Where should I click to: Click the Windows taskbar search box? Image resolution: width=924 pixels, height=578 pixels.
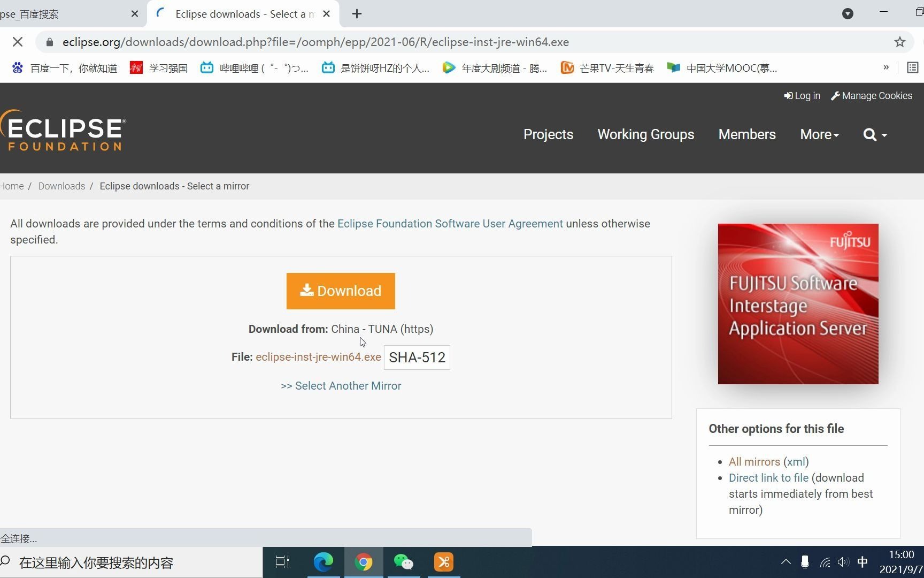(x=131, y=562)
